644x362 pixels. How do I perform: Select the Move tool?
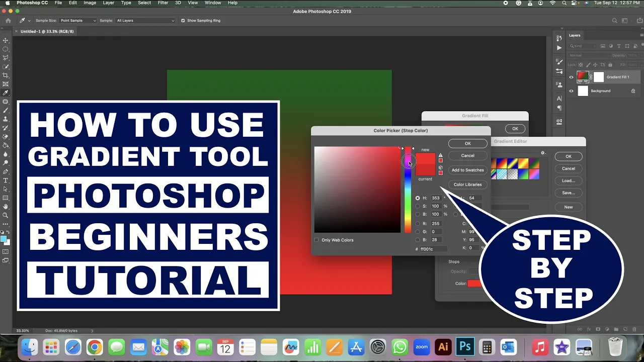click(6, 40)
